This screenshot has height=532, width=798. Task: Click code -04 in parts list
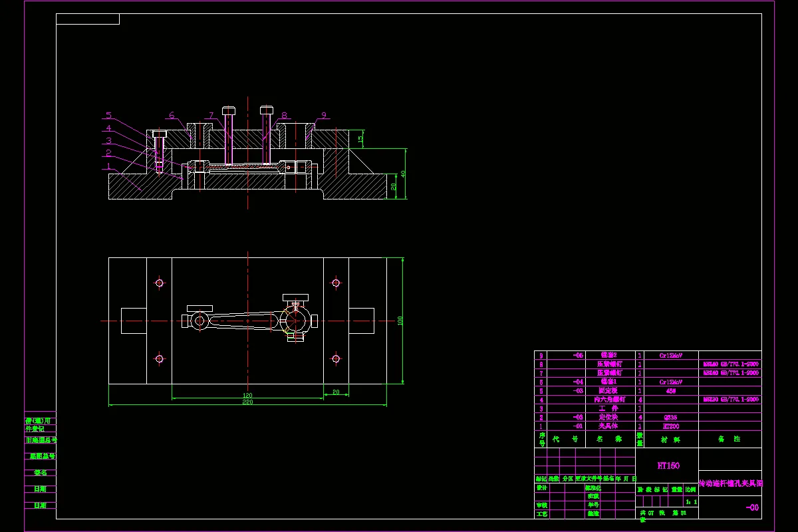578,382
